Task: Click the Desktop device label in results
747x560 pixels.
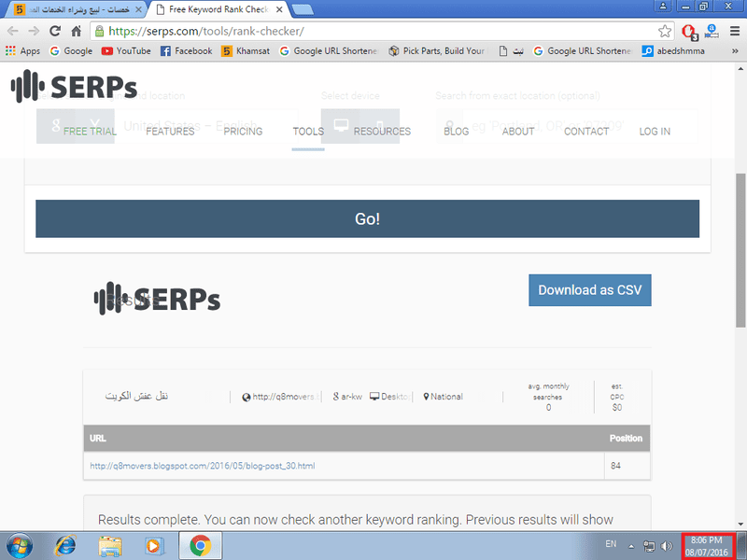Action: (389, 396)
